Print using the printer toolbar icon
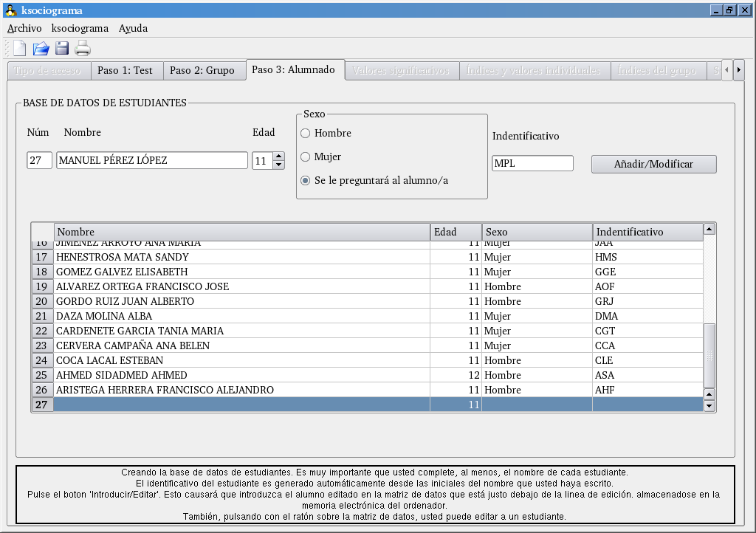Viewport: 756px width, 533px height. pos(83,48)
